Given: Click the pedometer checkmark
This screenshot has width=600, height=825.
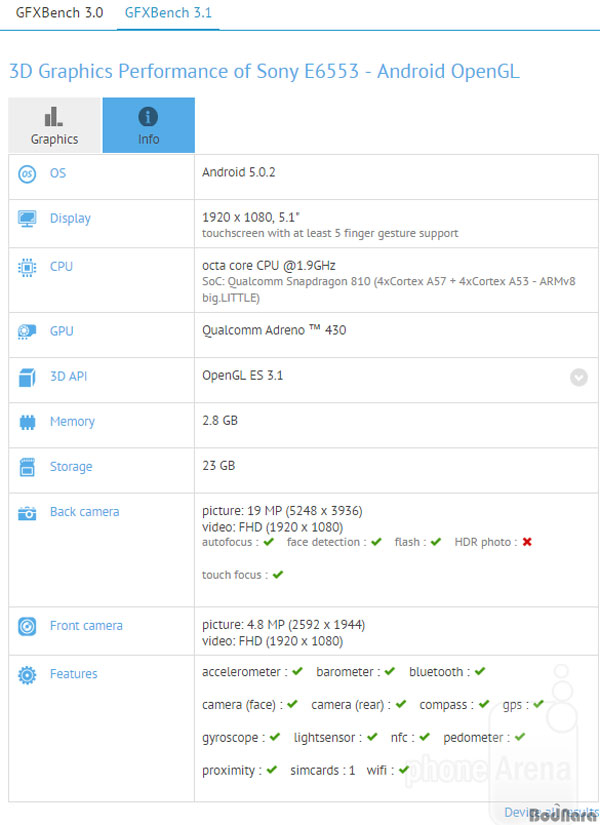Looking at the screenshot, I should [x=520, y=737].
